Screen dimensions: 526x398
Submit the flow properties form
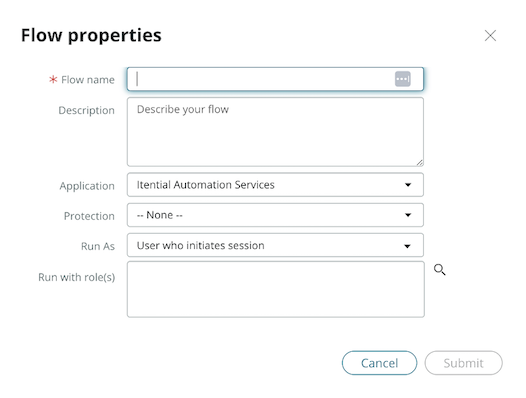[x=464, y=363]
